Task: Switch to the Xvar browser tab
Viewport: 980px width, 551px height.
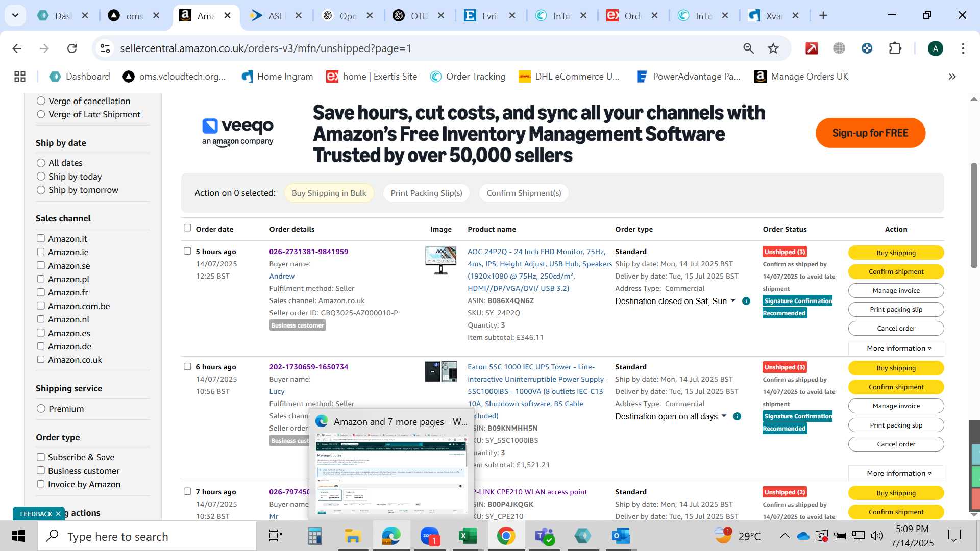Action: [x=774, y=16]
